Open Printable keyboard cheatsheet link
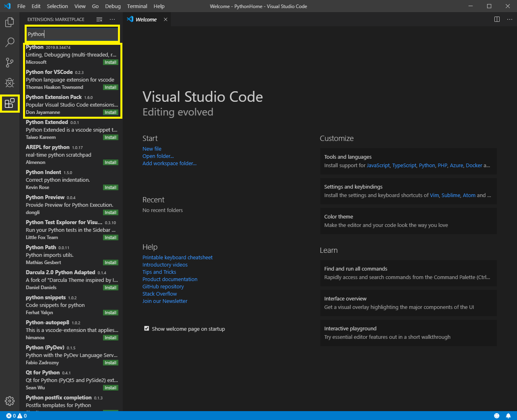The width and height of the screenshot is (517, 420). point(177,257)
